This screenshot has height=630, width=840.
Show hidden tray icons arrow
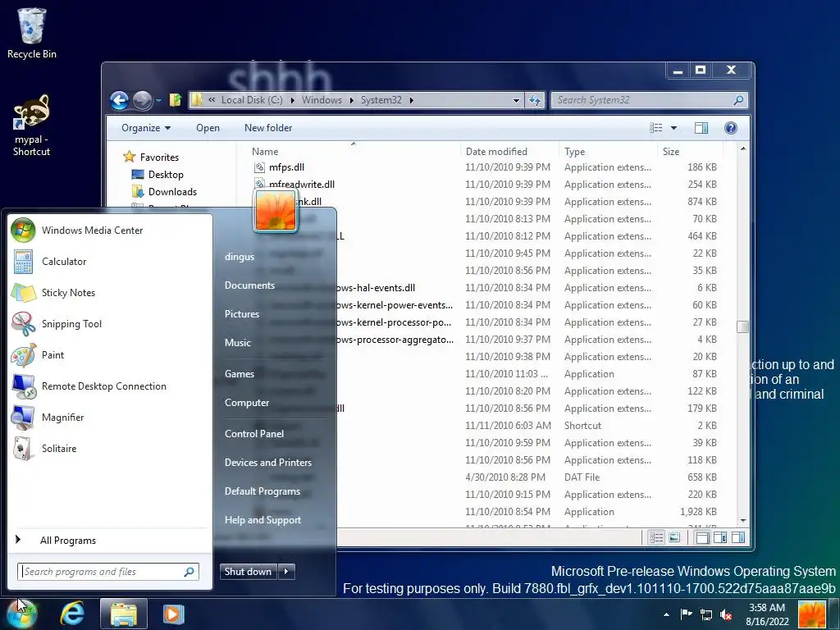666,614
